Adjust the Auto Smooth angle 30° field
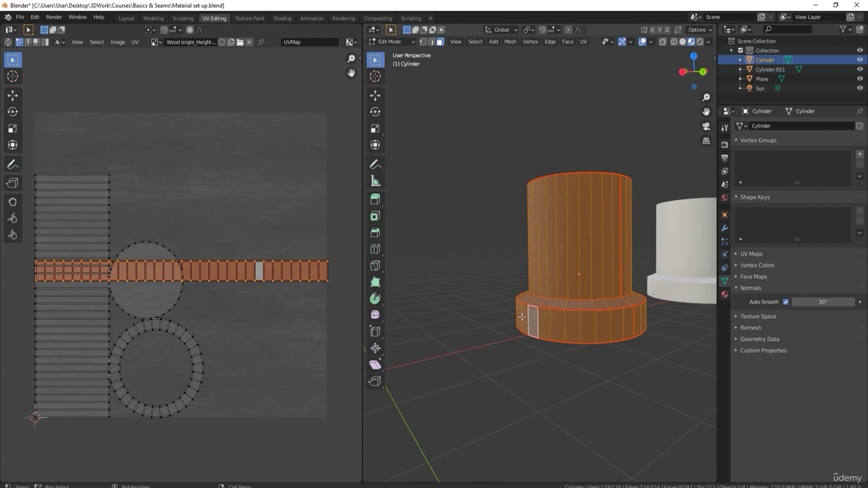The height and width of the screenshot is (488, 868). (823, 302)
